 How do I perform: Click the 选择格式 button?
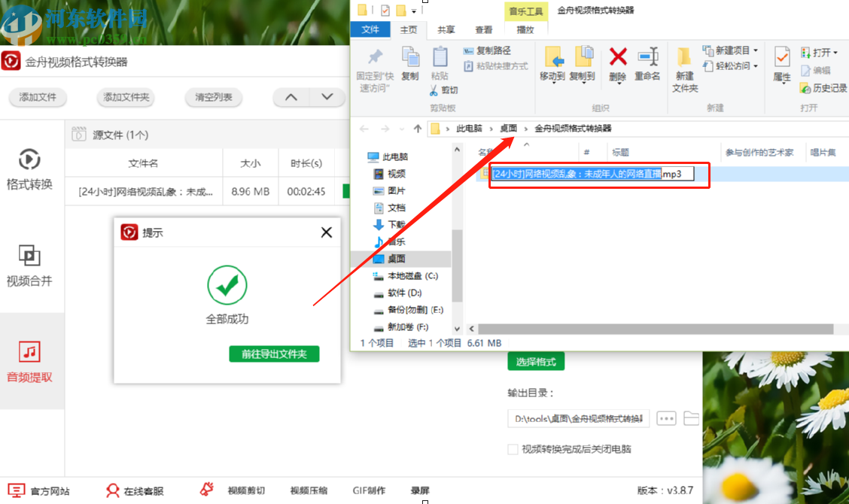(x=536, y=362)
